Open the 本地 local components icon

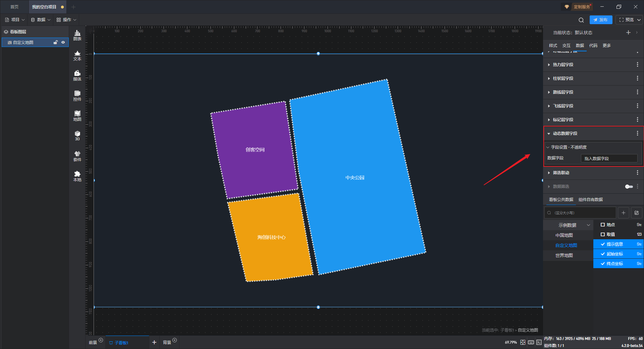(77, 176)
